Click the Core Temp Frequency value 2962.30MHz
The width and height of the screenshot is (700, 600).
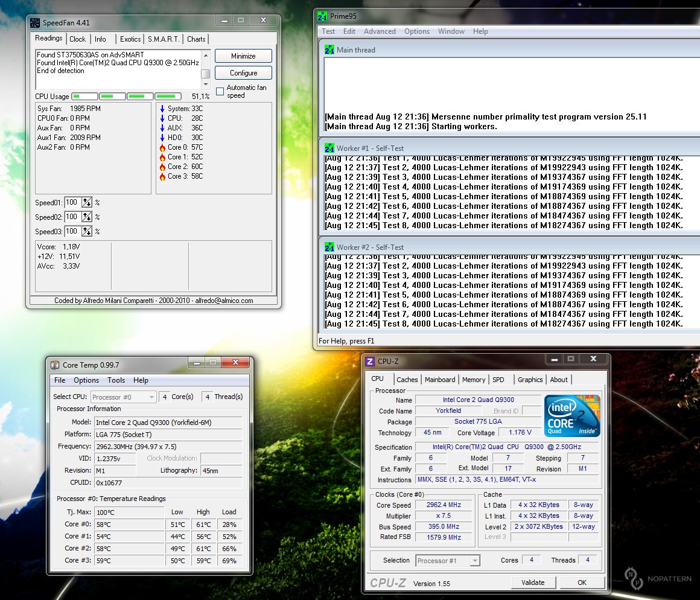point(167,447)
